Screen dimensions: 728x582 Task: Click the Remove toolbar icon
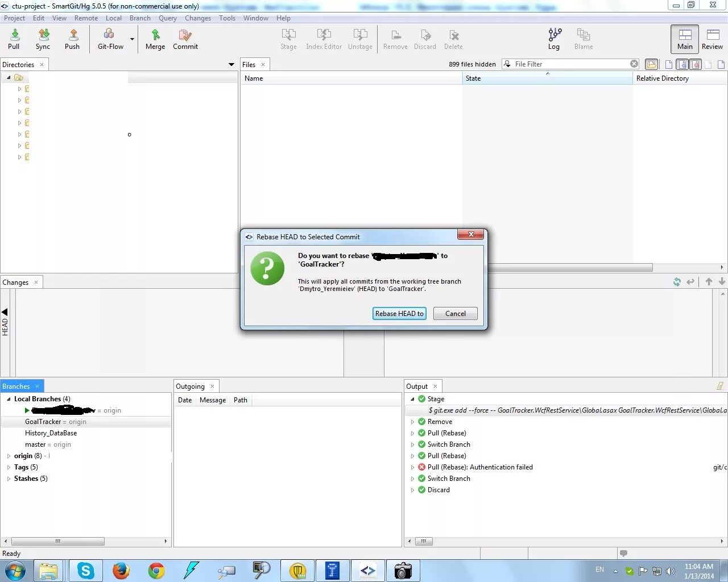tap(395, 39)
